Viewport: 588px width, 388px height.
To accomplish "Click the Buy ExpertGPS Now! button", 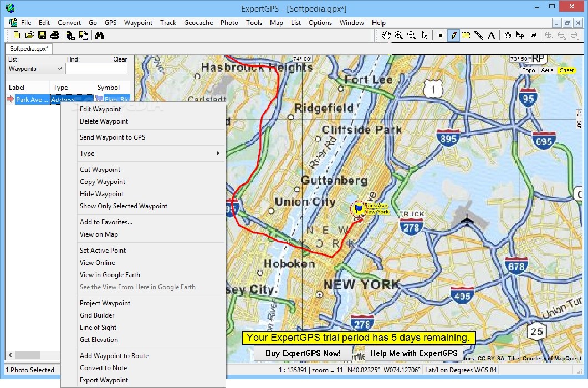I will coord(303,353).
